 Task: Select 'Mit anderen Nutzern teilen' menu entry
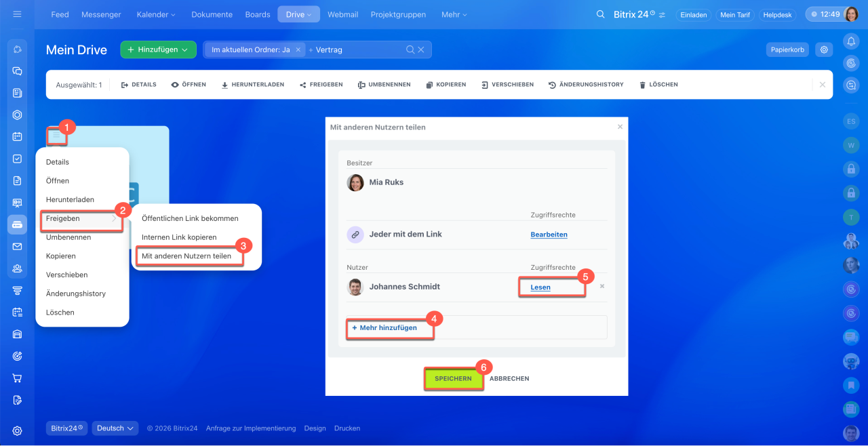[186, 256]
